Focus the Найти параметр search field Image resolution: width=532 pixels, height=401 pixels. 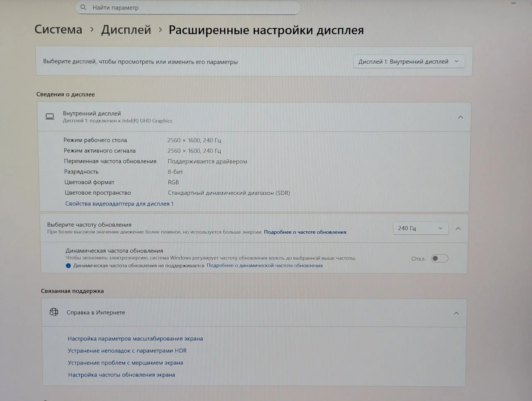187,7
